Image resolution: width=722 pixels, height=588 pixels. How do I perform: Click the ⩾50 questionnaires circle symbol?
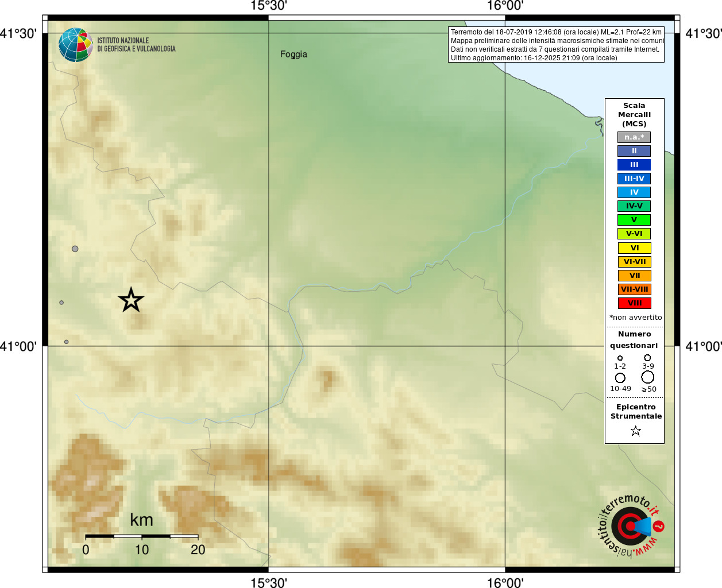[648, 377]
